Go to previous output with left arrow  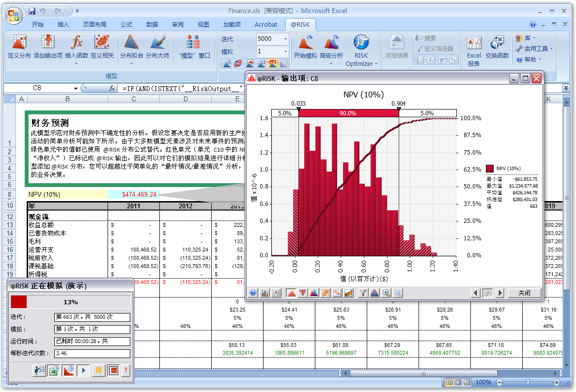pos(476,293)
